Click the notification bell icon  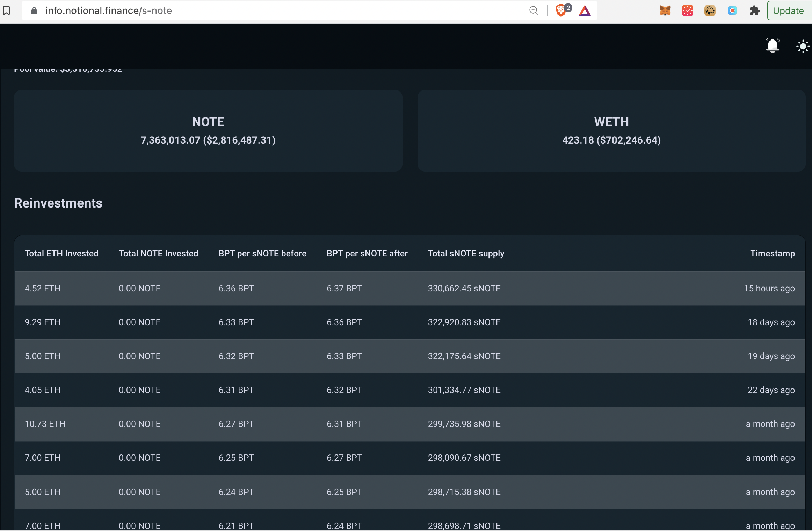tap(773, 46)
